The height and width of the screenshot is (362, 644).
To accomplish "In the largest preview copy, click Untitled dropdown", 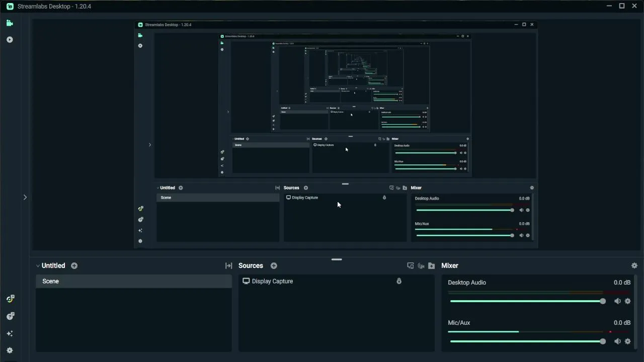I will pos(166,188).
